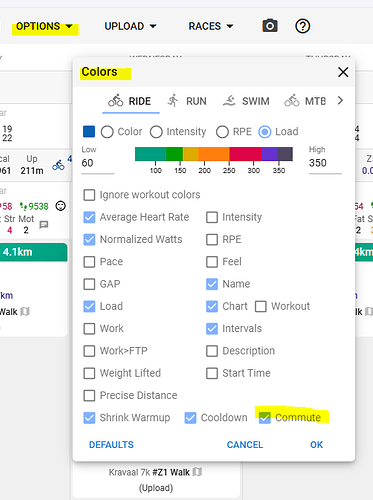This screenshot has height=500, width=373.
Task: Select the Intensity radio button
Action: pyautogui.click(x=156, y=132)
